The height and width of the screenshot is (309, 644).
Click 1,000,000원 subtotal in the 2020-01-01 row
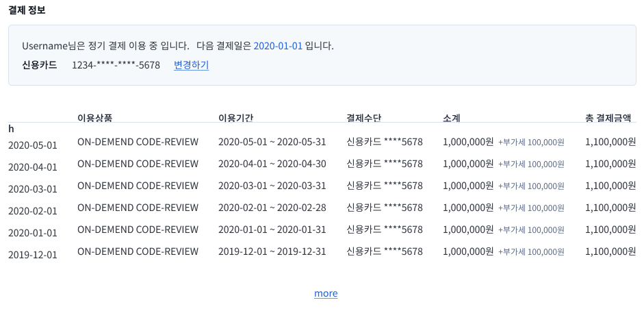pyautogui.click(x=468, y=230)
